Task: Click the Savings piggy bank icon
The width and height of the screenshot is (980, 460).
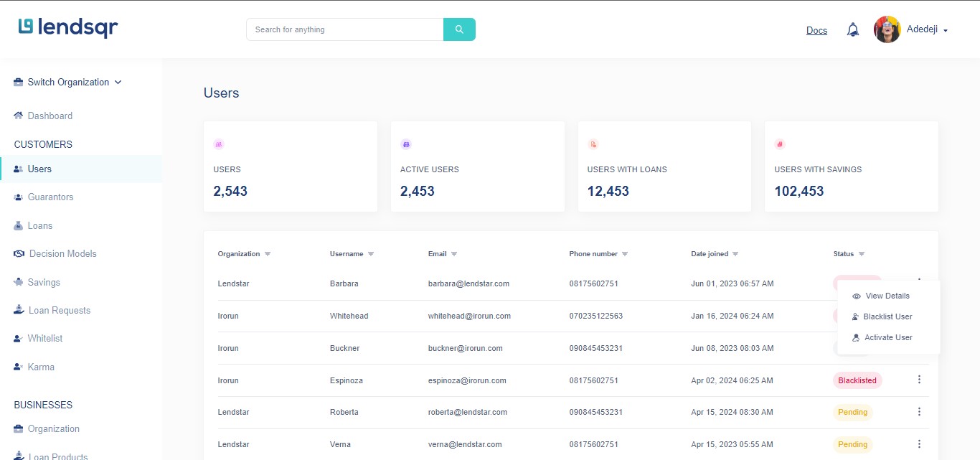Action: click(19, 282)
